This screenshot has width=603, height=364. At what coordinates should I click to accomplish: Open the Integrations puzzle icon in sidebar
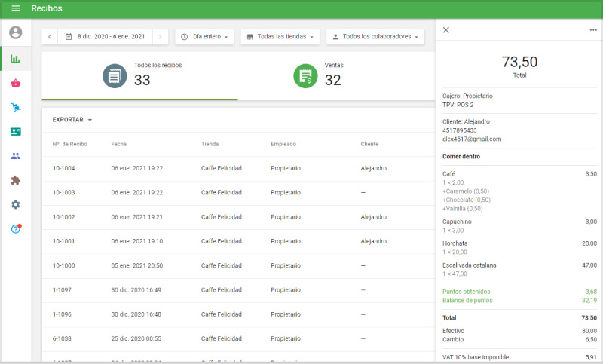pos(16,180)
